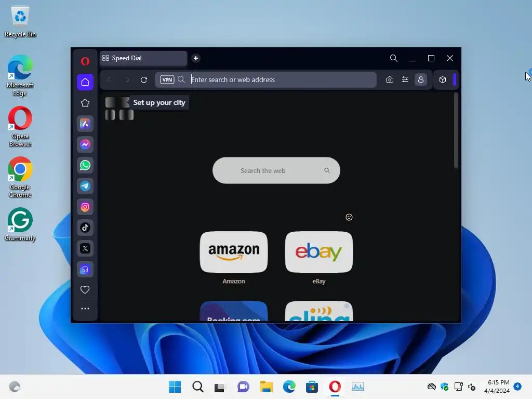This screenshot has width=532, height=399.
Task: Select the Speed Dial tab
Action: click(x=143, y=58)
